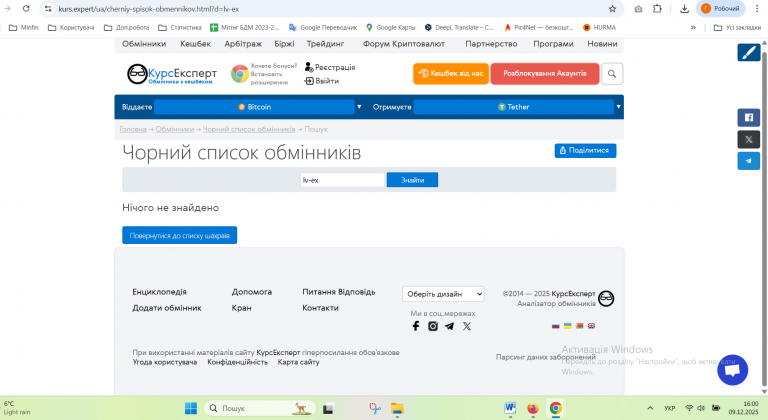Expand the Оберіть дизайн select

(443, 294)
